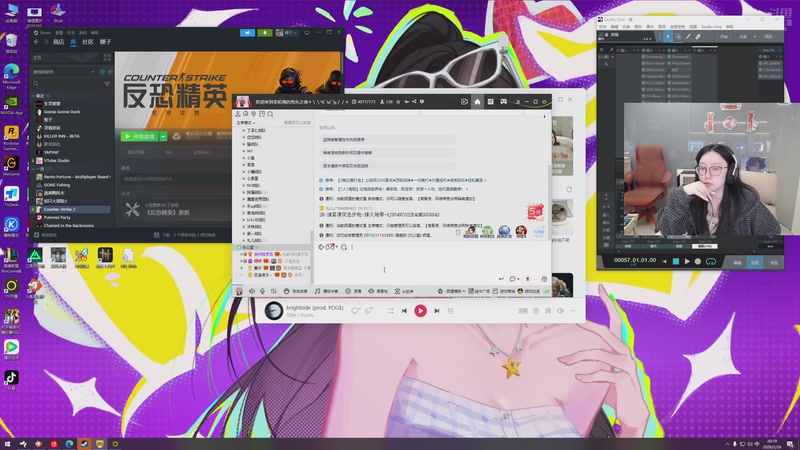Share the YY channel via share icon
800x450 pixels.
coord(414,102)
